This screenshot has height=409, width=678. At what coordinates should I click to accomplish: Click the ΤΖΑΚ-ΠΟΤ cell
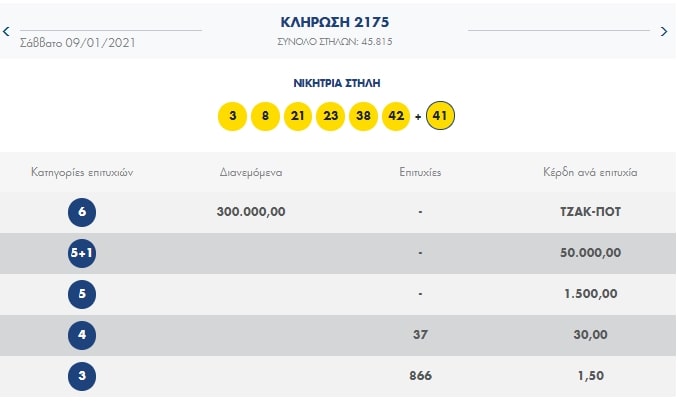click(591, 212)
